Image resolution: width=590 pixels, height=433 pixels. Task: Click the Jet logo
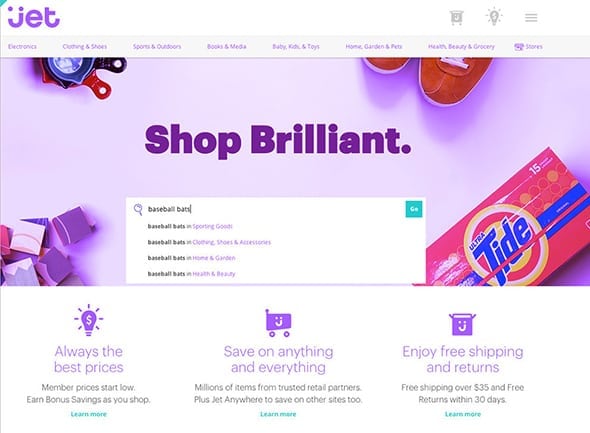pos(34,17)
